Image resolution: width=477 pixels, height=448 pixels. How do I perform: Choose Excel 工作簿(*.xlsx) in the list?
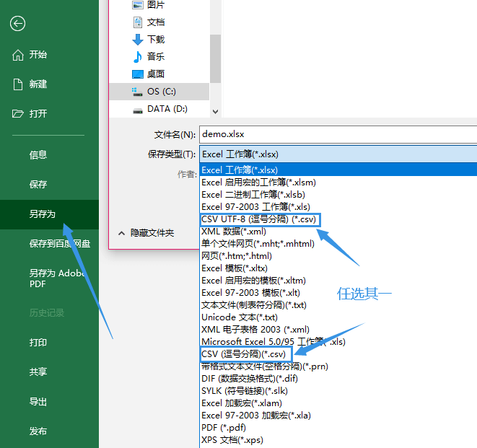[x=338, y=170]
